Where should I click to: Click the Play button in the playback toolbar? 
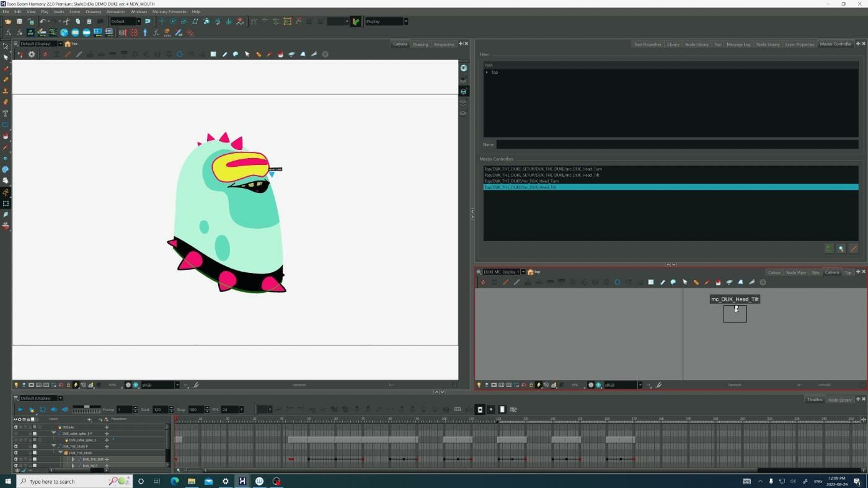click(x=19, y=409)
